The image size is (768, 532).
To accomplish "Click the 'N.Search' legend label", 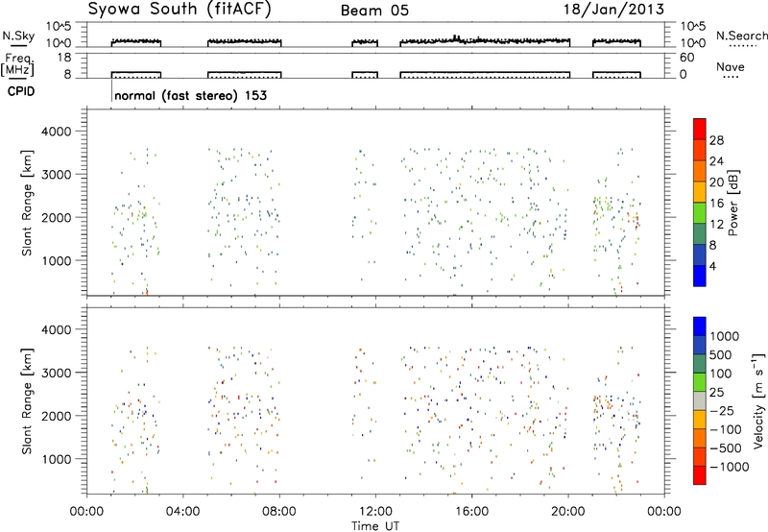I will coord(741,36).
